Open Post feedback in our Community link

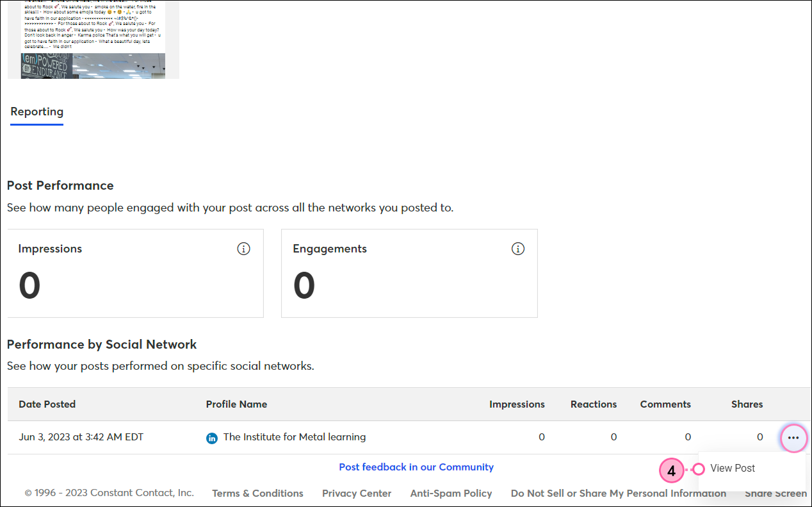coord(416,467)
